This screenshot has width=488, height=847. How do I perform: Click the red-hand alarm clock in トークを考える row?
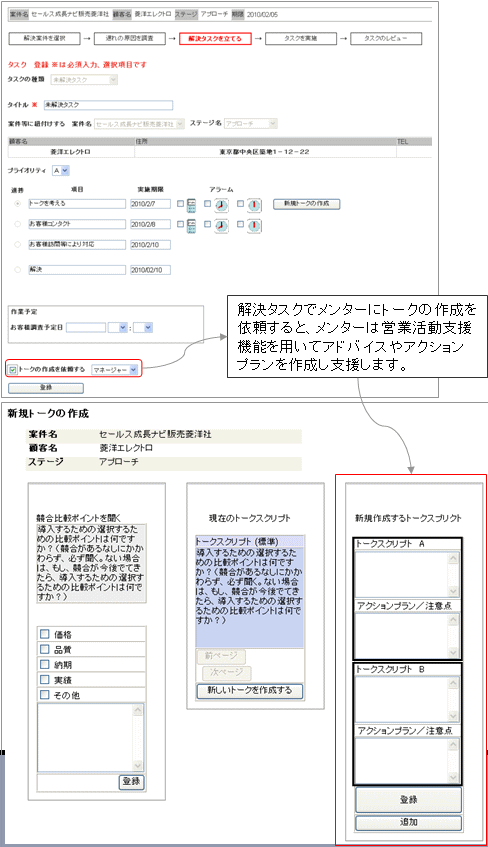(254, 205)
